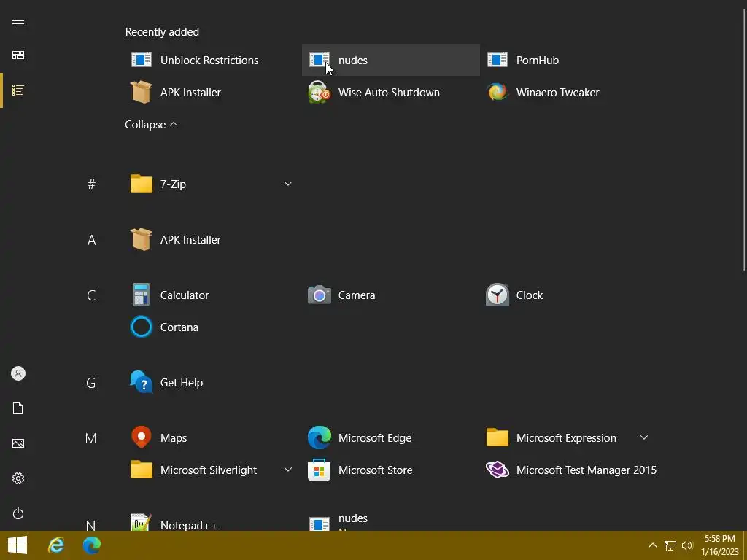
Task: Launch Winaero Tweaker
Action: tap(569, 92)
